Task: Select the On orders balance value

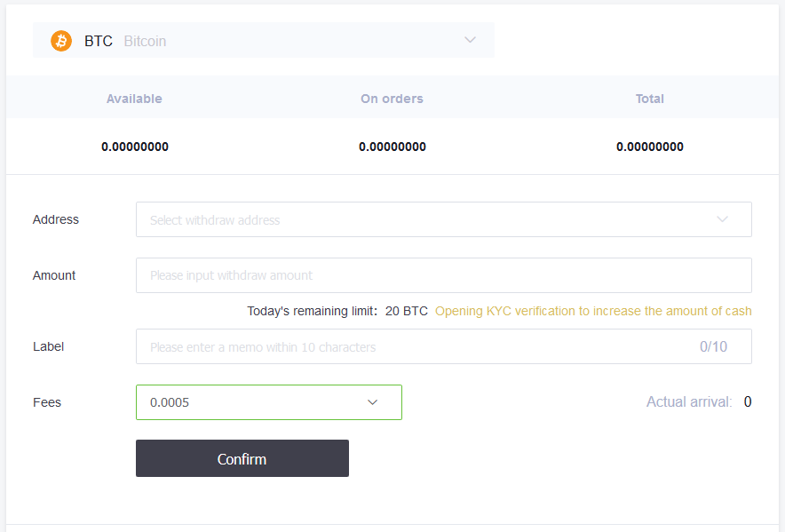Action: (x=392, y=147)
